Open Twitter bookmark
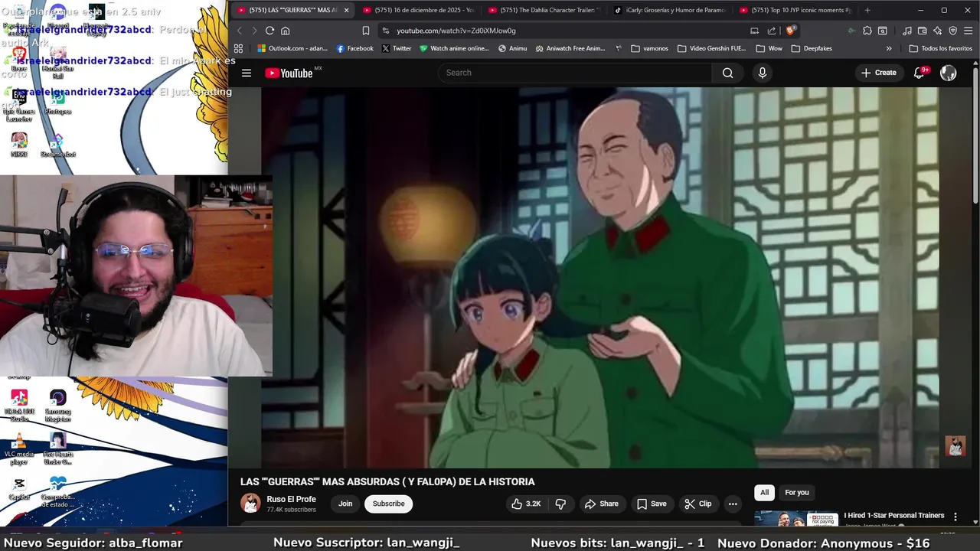The image size is (980, 551). [397, 48]
